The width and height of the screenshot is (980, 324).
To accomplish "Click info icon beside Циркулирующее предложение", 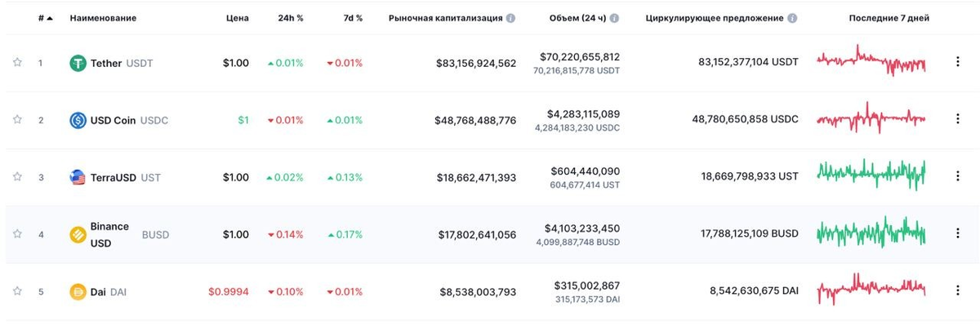I will coord(792,18).
